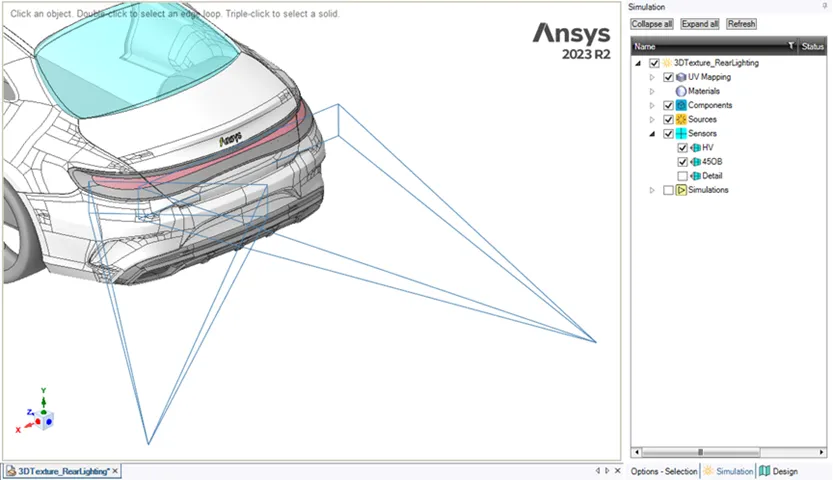Open the Options - Selection tab
Viewport: 833px width, 480px height.
pyautogui.click(x=664, y=471)
